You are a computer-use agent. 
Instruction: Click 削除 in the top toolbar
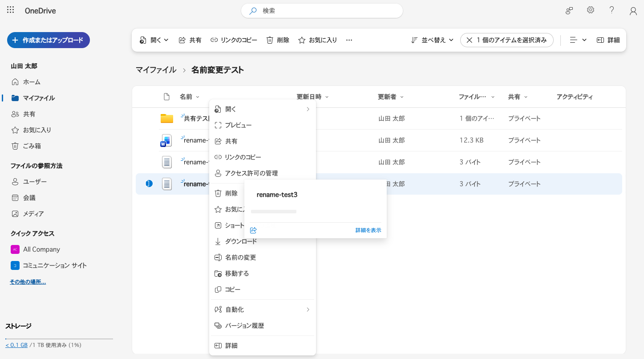pos(278,40)
